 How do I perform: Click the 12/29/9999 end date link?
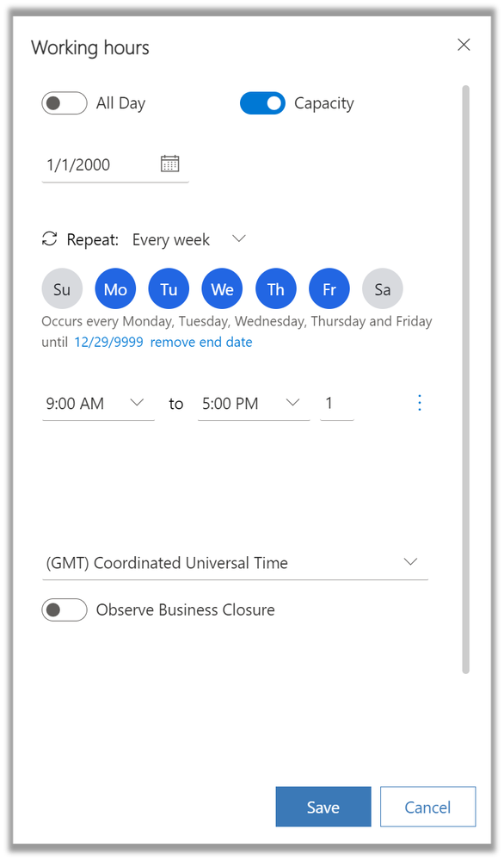(x=108, y=343)
